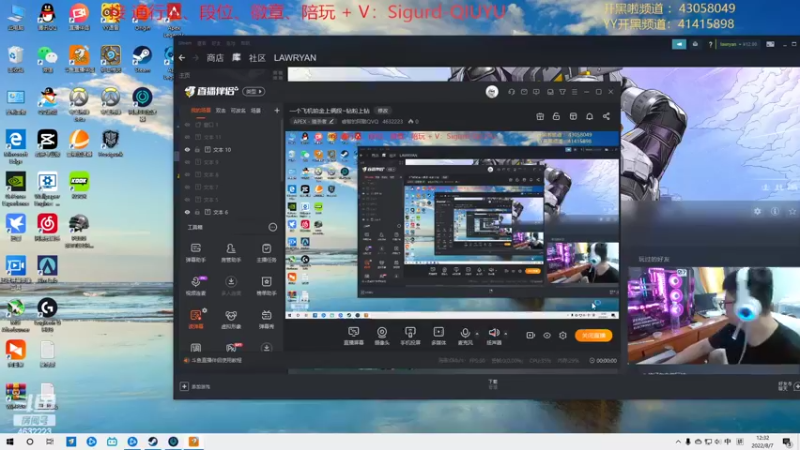
Task: Show the hidden 文本 7 layer
Action: click(x=187, y=187)
